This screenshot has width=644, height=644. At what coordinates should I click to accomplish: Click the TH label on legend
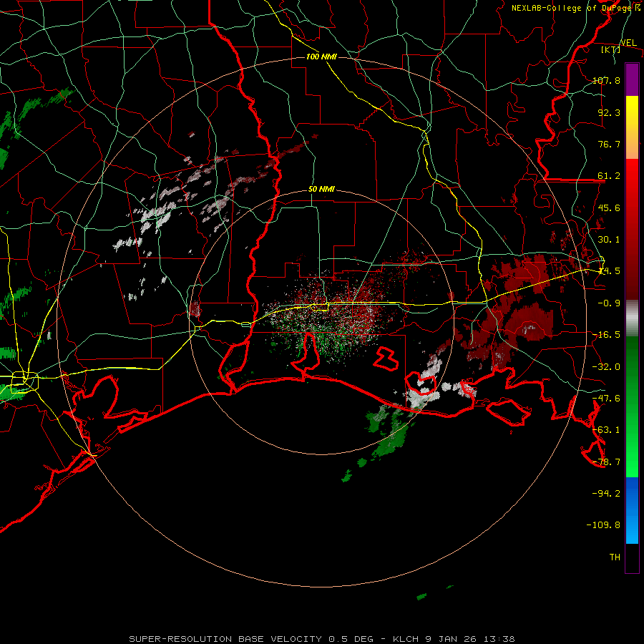pos(615,557)
